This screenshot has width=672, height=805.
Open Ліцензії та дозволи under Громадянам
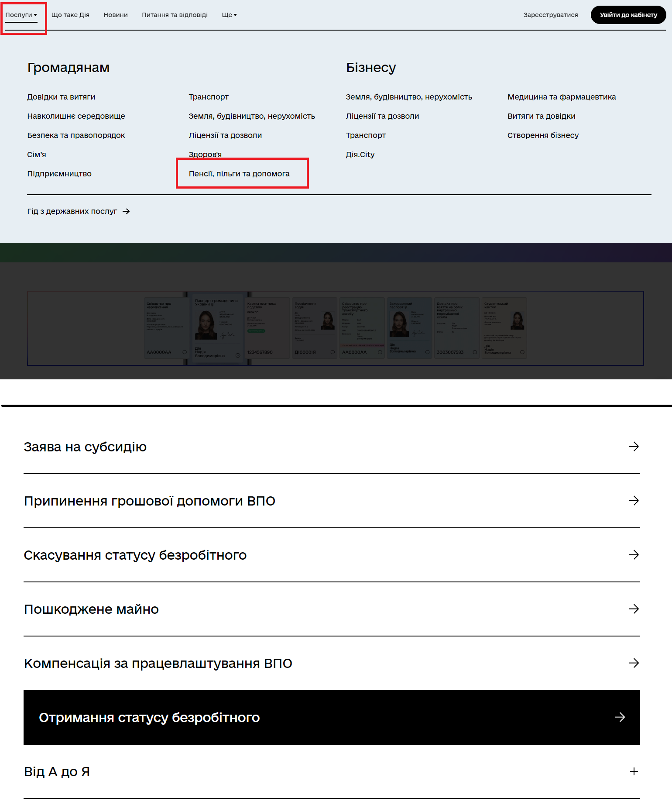(225, 135)
